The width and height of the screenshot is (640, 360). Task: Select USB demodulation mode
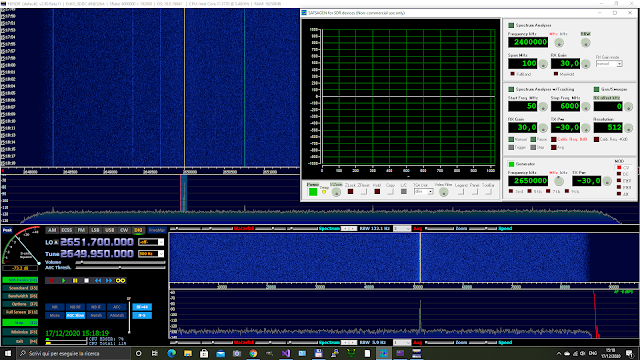(x=110, y=230)
